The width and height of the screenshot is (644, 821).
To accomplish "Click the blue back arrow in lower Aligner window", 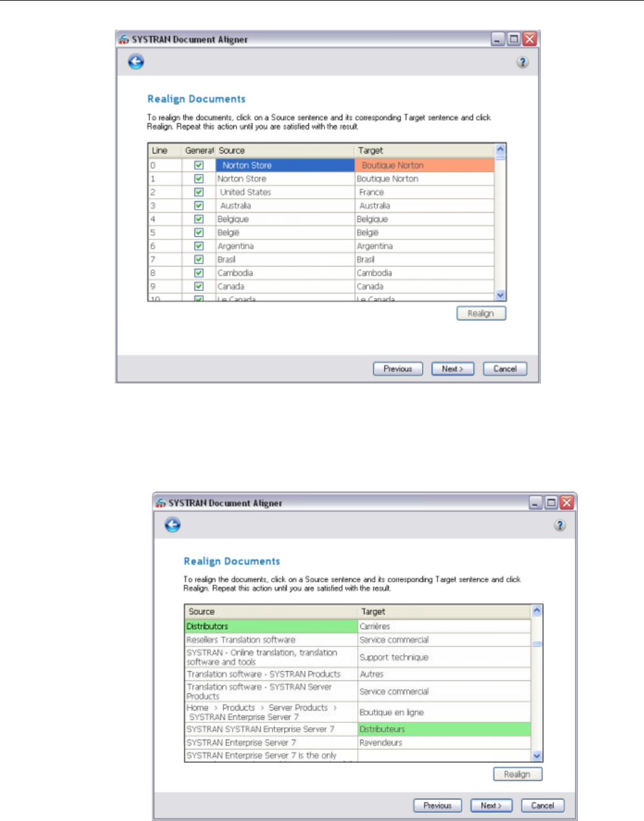I will click(x=173, y=525).
